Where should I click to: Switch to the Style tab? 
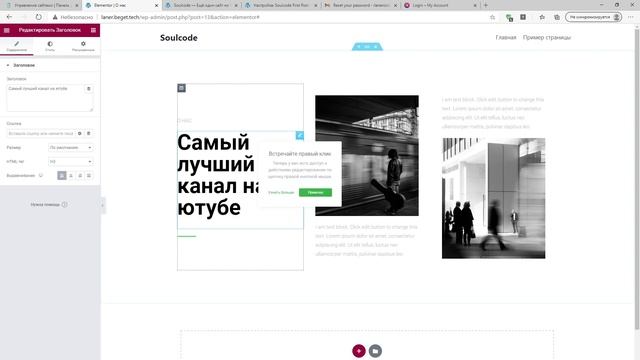[x=50, y=46]
